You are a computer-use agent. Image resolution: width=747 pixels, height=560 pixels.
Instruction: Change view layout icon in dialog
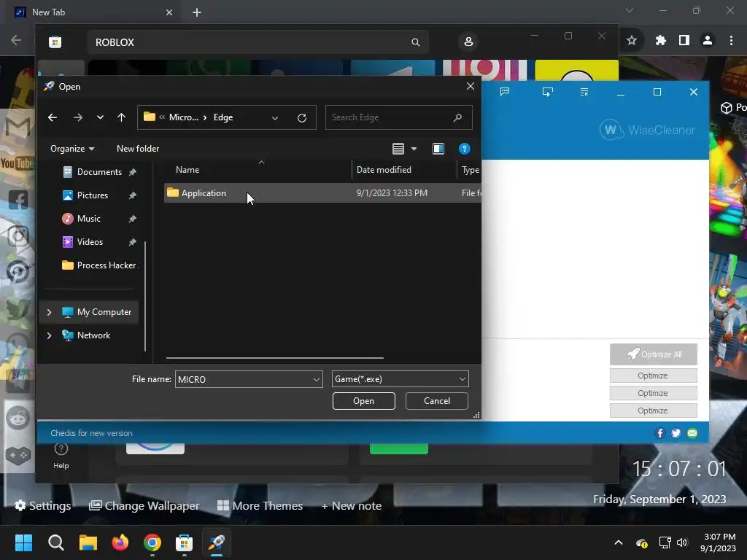click(x=398, y=149)
